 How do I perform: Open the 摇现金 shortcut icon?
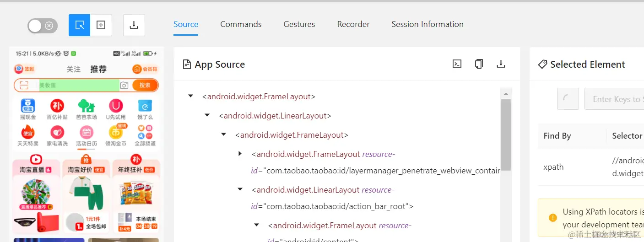(x=28, y=109)
